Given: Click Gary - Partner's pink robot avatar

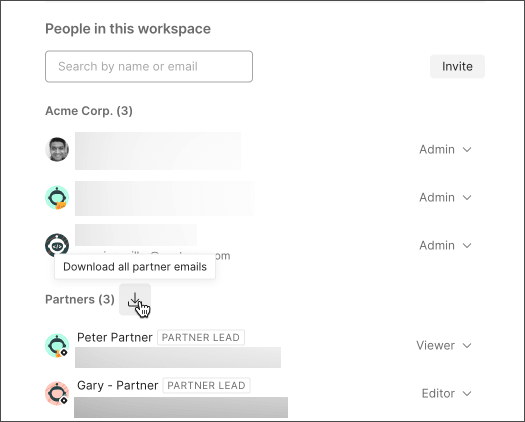Looking at the screenshot, I should click(x=57, y=393).
